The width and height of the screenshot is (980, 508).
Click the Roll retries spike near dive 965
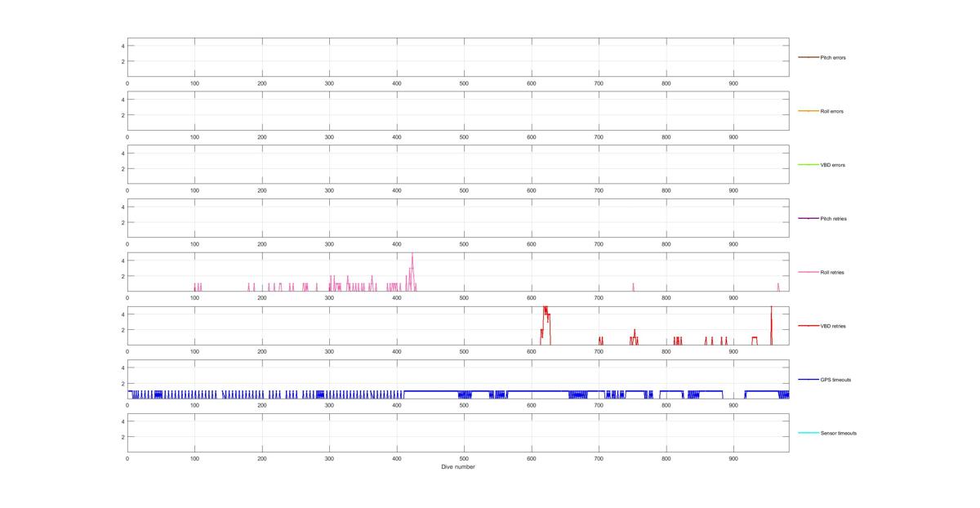point(778,286)
